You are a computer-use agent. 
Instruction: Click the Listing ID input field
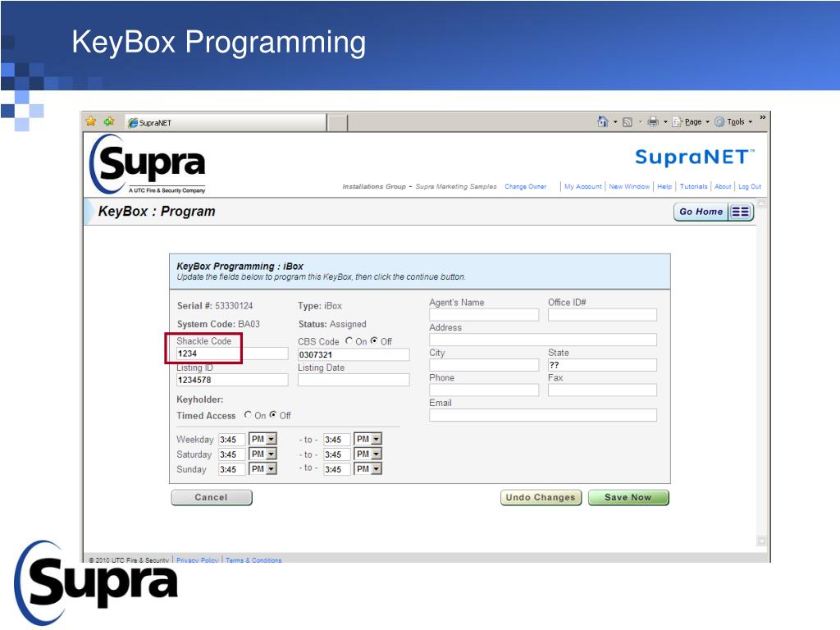pos(232,380)
